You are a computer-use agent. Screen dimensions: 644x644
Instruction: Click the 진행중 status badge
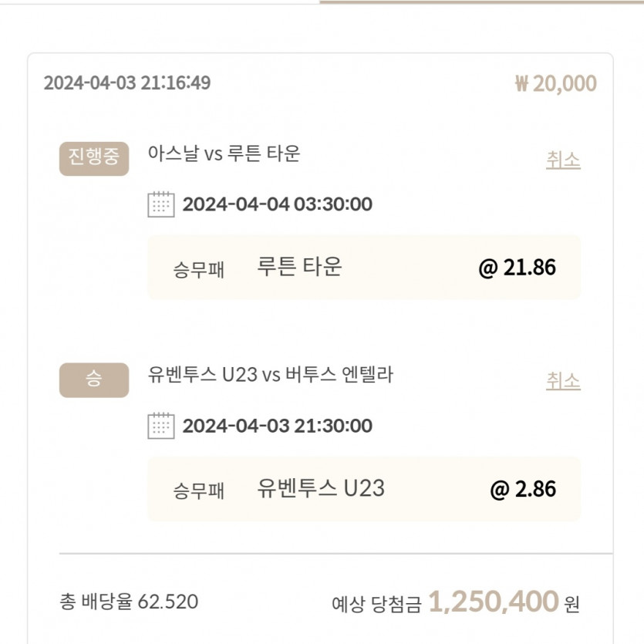tap(94, 159)
